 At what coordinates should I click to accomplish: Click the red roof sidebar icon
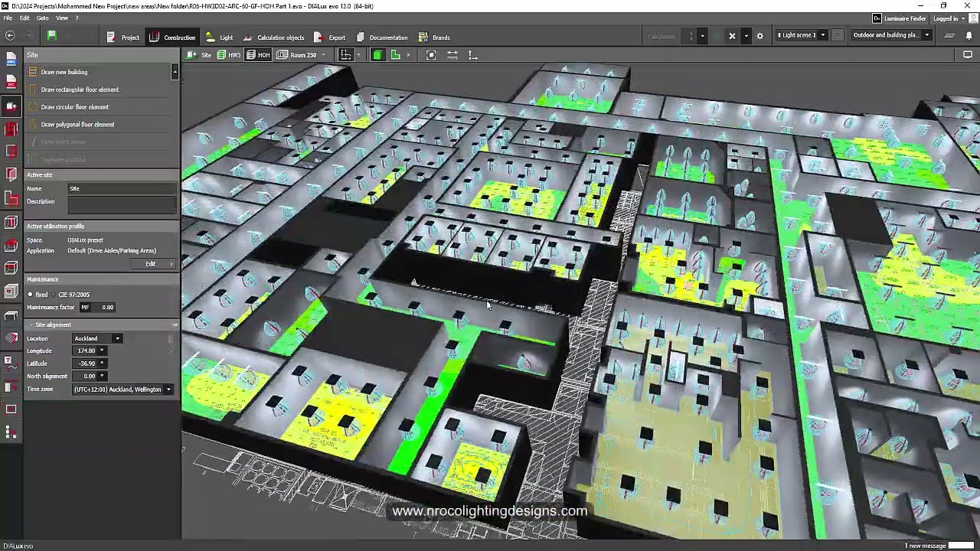(11, 246)
